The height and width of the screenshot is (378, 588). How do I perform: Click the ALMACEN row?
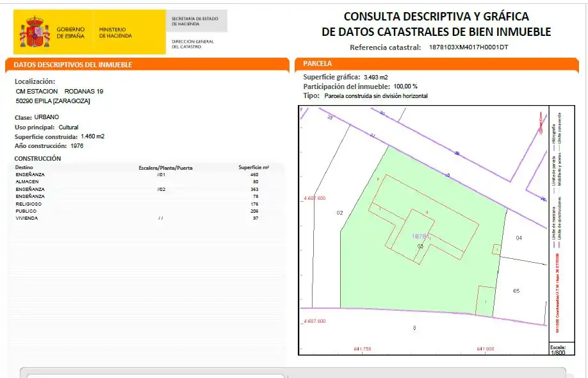tap(146, 181)
